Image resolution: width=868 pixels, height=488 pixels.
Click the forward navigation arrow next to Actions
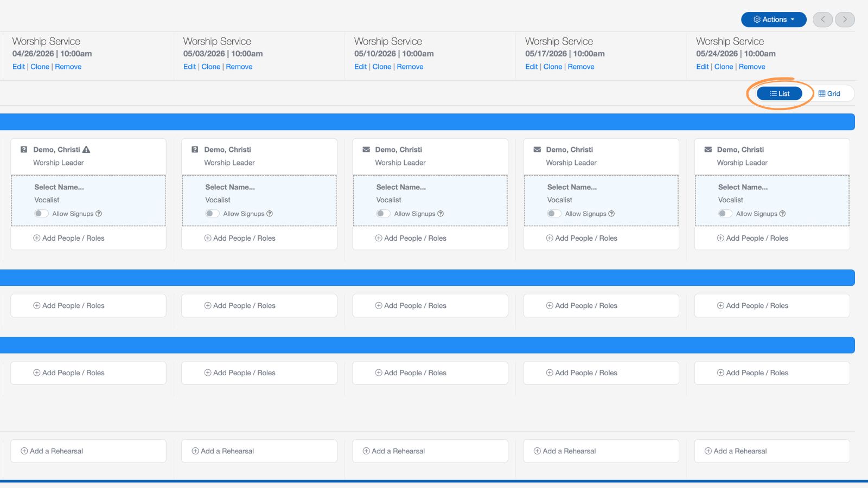pos(845,20)
